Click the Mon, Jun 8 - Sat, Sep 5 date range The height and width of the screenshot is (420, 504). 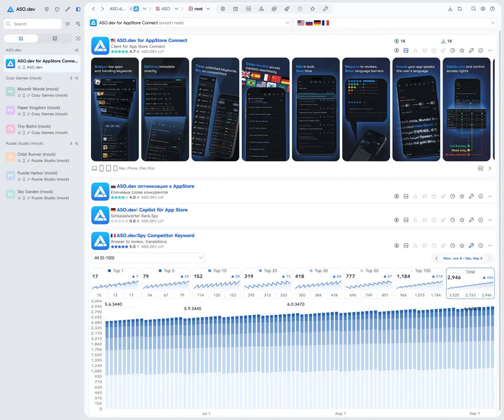click(463, 258)
